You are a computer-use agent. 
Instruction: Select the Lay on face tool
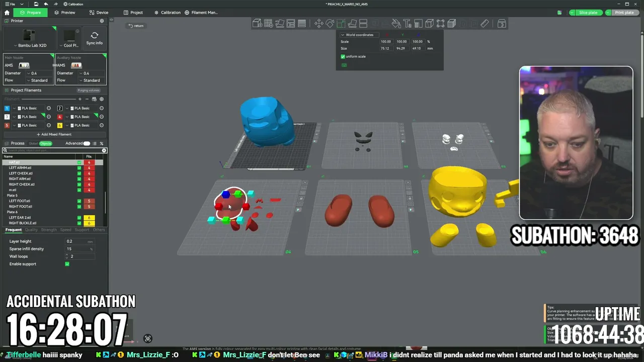tap(352, 24)
